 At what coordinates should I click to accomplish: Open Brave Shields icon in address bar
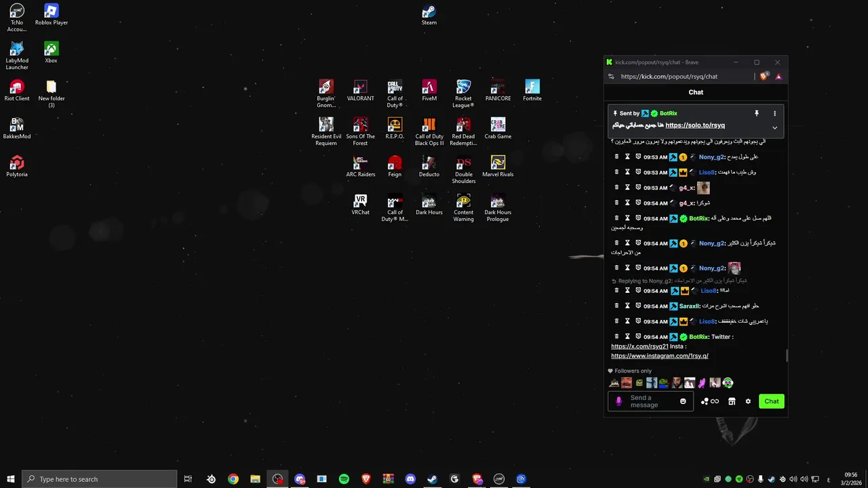pyautogui.click(x=764, y=77)
